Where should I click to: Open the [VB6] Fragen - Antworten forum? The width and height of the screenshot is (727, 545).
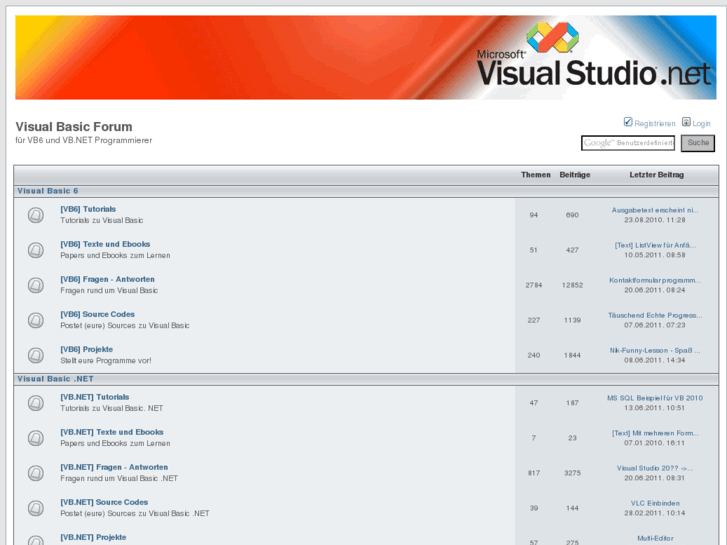click(107, 279)
